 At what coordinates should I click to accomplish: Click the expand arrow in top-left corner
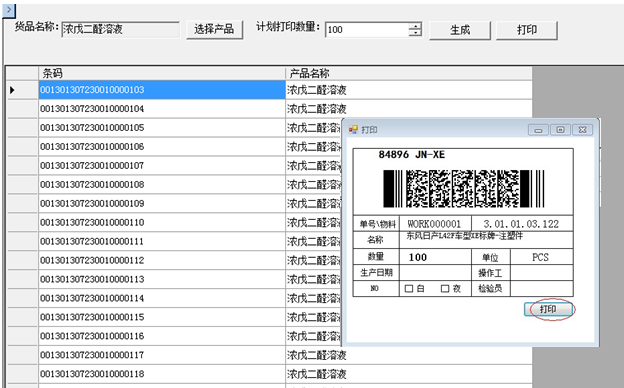pyautogui.click(x=9, y=11)
